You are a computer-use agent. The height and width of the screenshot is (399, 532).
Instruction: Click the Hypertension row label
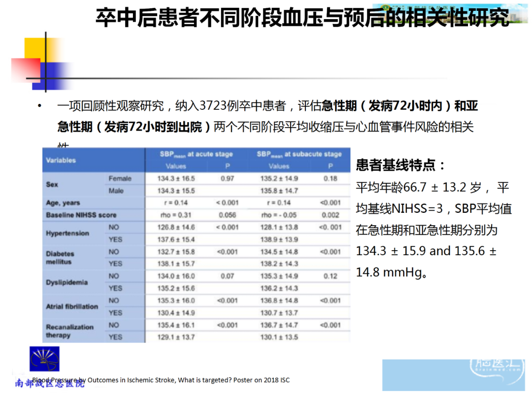click(x=67, y=233)
